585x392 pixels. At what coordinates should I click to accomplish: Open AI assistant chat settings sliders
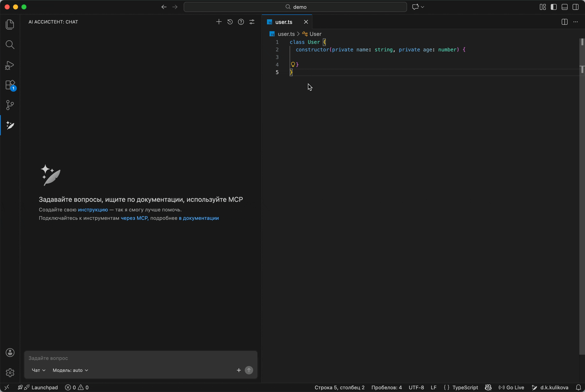[x=252, y=22]
